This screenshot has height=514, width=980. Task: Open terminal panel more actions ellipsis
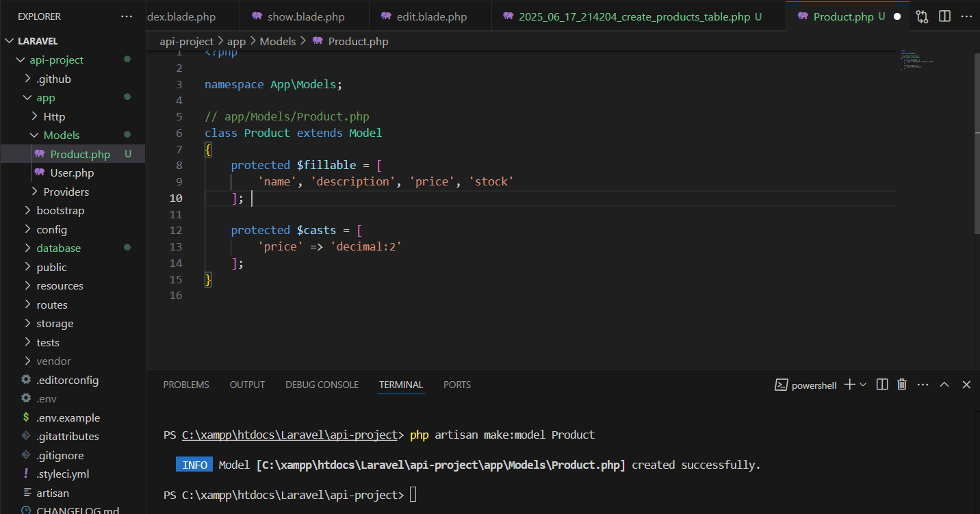(923, 385)
